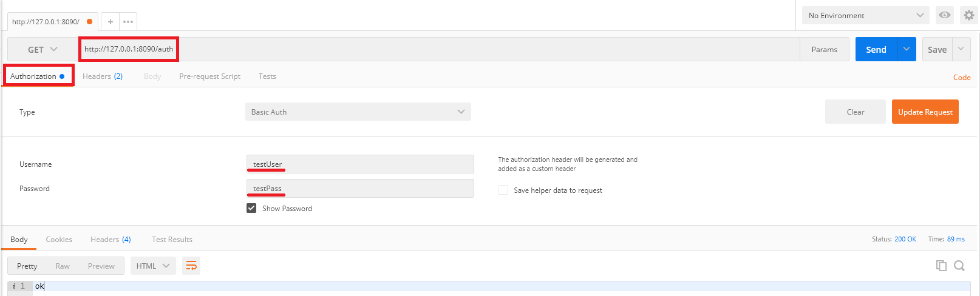The height and width of the screenshot is (296, 980).
Task: Click the blue Send button
Action: 876,50
